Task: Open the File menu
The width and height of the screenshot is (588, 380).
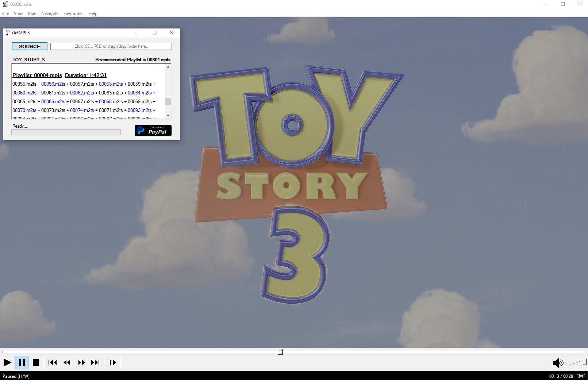Action: pyautogui.click(x=5, y=13)
